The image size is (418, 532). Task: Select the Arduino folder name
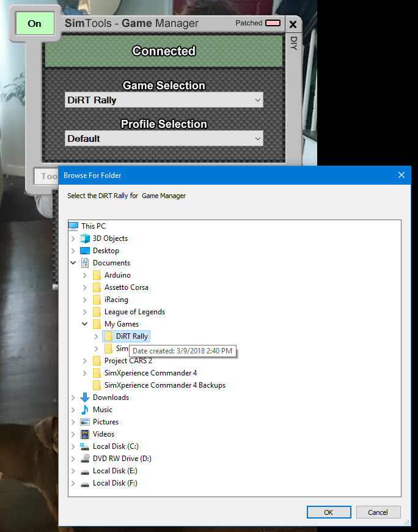(117, 275)
